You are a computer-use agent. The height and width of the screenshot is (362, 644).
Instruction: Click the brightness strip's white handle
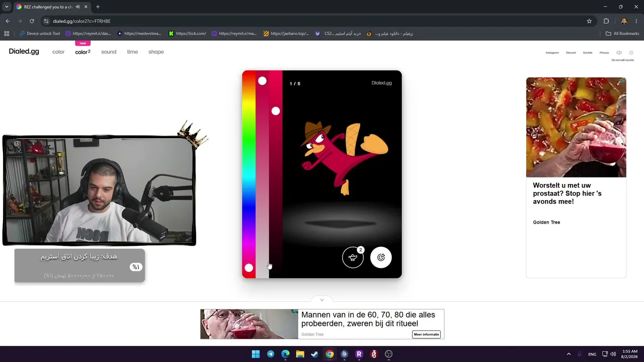(276, 111)
